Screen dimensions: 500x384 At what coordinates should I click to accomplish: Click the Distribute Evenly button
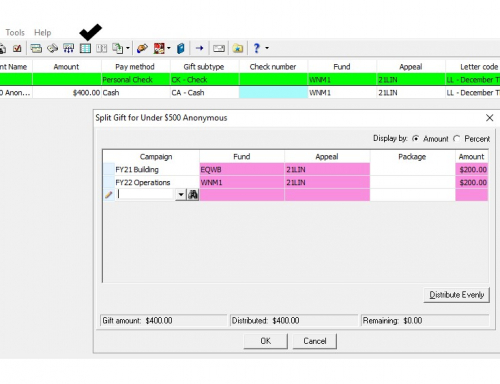point(456,295)
